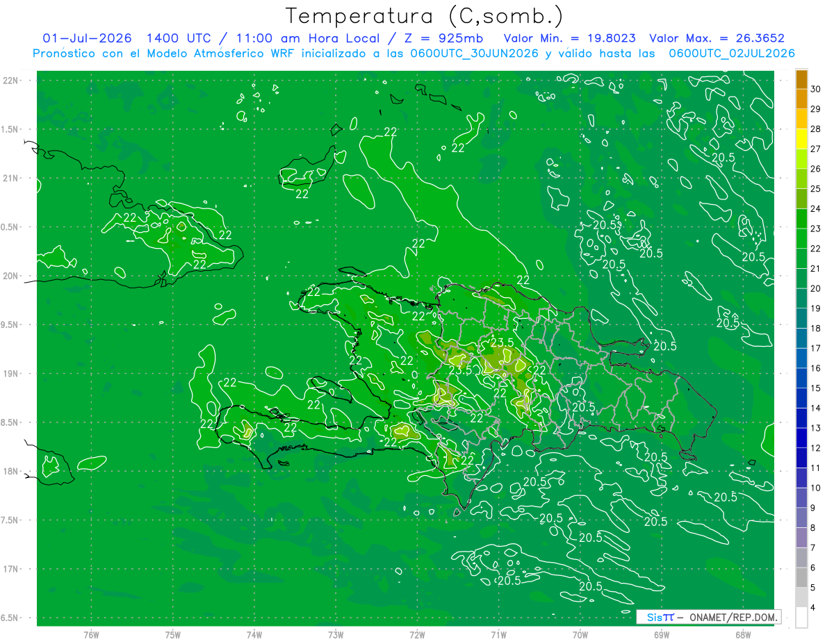Click the '22N' latitude axis label
The width and height of the screenshot is (834, 644).
[11, 81]
